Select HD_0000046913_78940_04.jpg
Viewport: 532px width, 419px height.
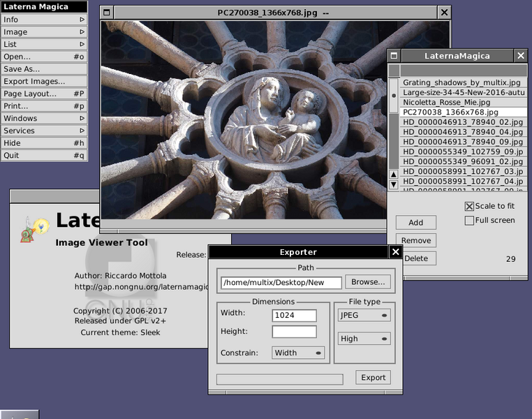464,132
